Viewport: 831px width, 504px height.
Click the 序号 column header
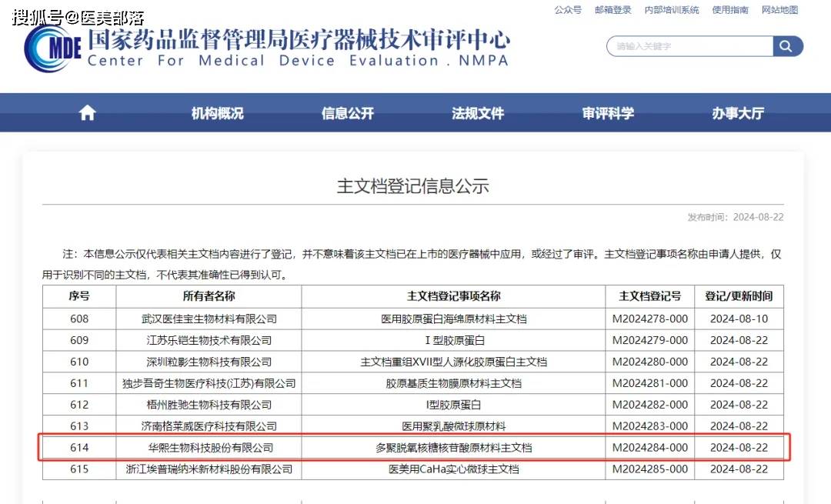(x=79, y=296)
